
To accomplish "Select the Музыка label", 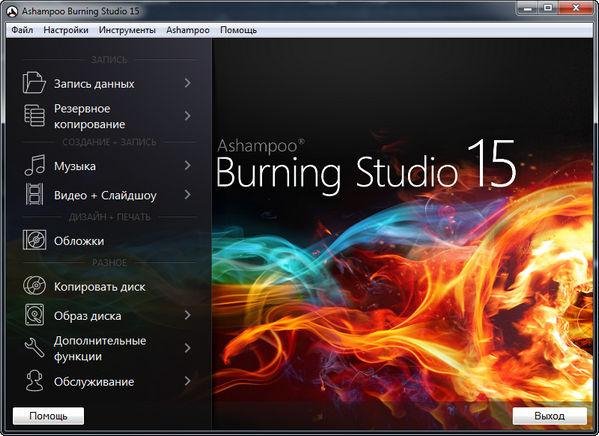I will coord(75,166).
